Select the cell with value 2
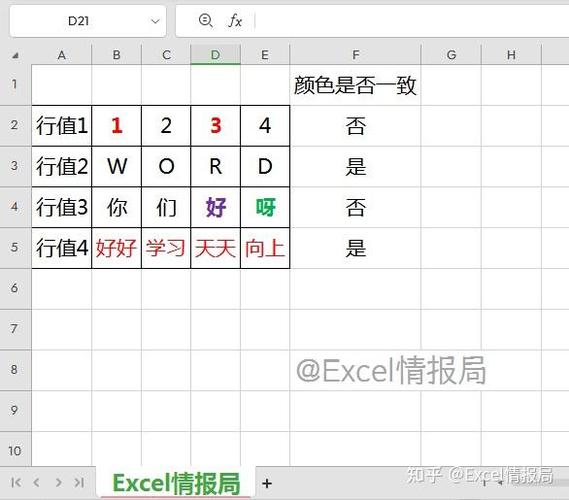The width and height of the screenshot is (569, 500). pos(166,126)
